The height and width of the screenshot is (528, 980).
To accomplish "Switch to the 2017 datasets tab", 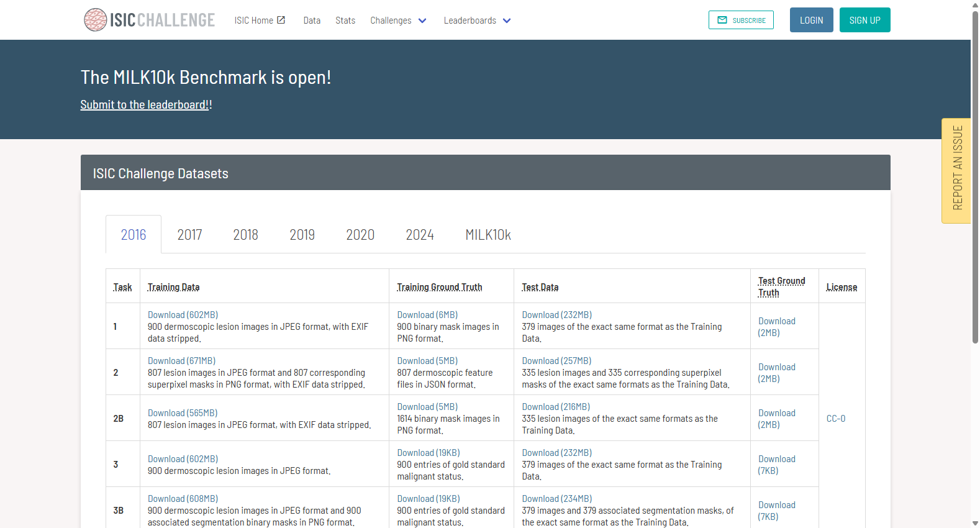I will 189,235.
